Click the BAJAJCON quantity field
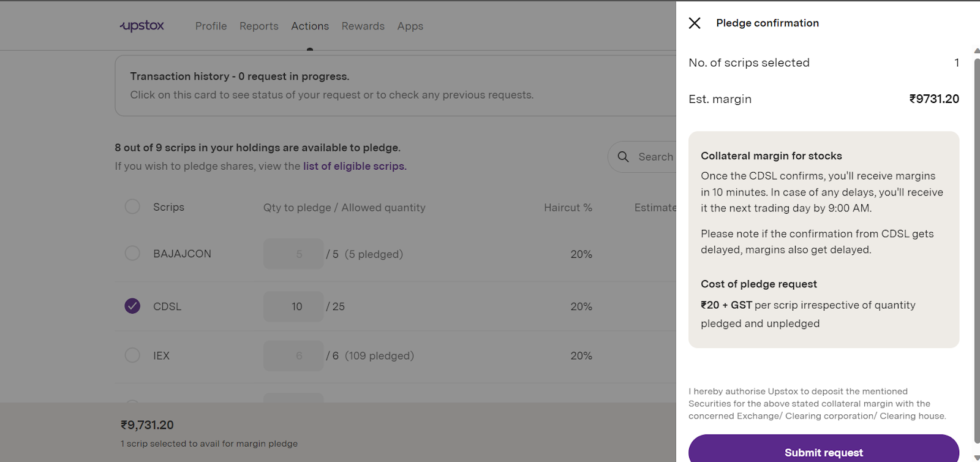The image size is (980, 462). (293, 254)
